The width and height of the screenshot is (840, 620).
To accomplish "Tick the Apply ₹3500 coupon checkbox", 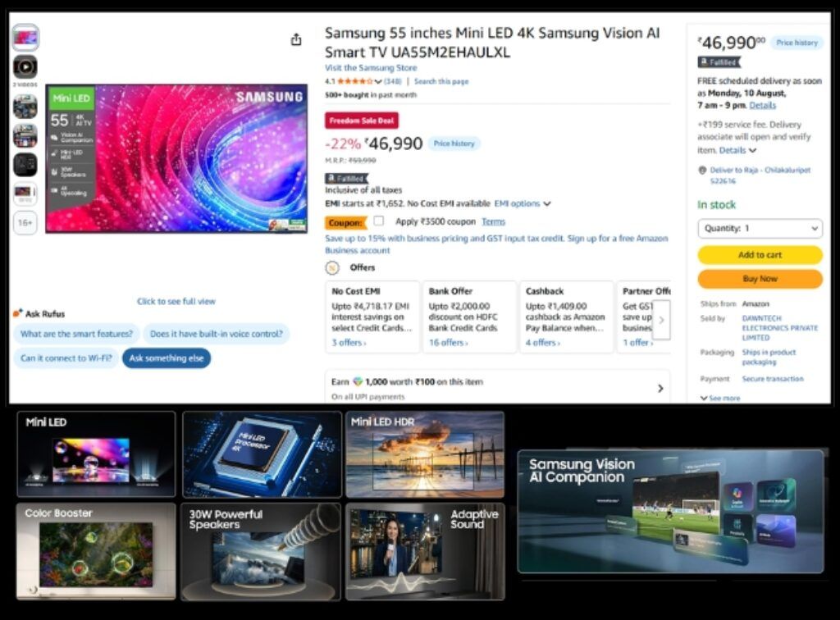I will (x=379, y=221).
